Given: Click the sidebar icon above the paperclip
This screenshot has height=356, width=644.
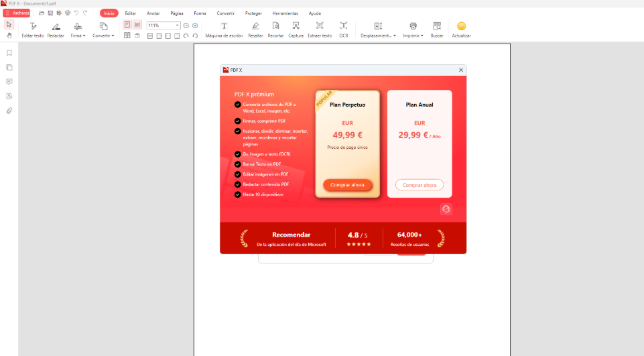Looking at the screenshot, I should tap(9, 96).
